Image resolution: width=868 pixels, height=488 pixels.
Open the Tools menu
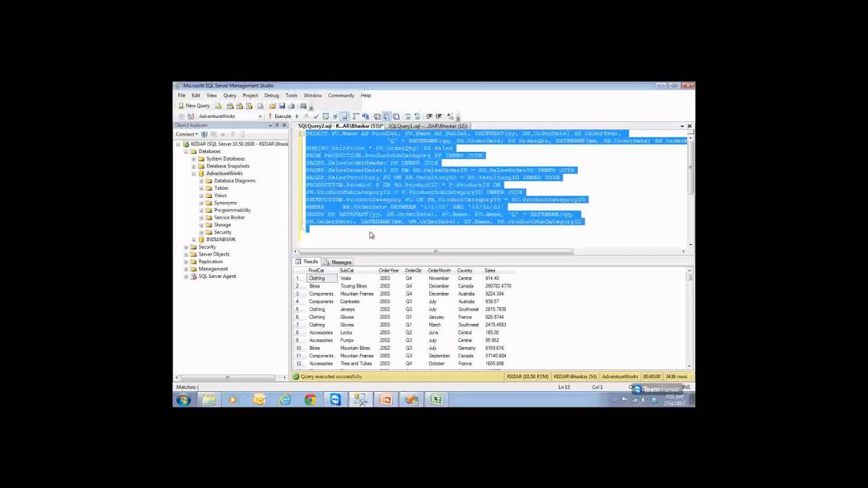291,96
